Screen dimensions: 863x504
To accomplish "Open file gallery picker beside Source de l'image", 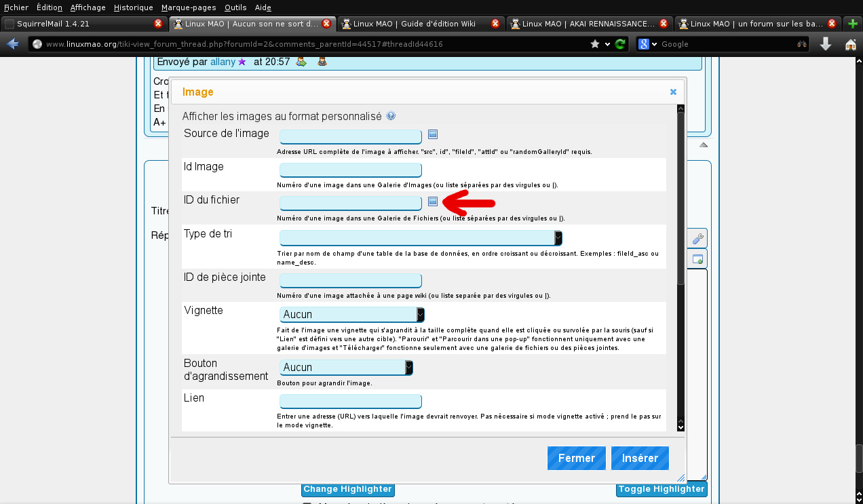I will (x=433, y=134).
